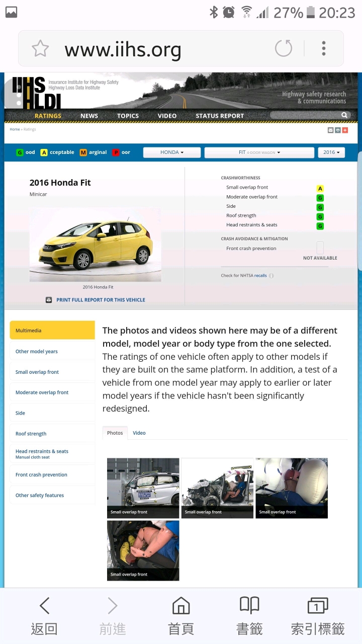The image size is (362, 644).
Task: Open the STATUS REPORT nav item
Action: click(220, 116)
